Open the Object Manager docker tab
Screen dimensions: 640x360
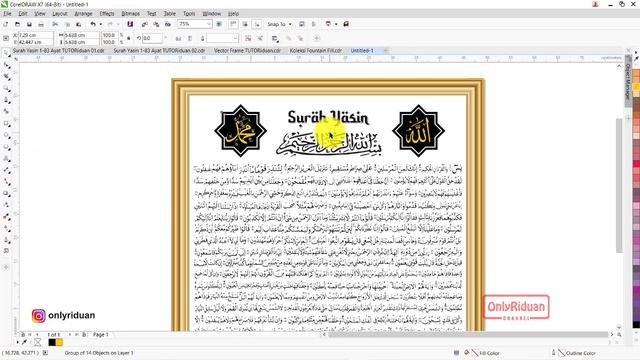tap(628, 81)
